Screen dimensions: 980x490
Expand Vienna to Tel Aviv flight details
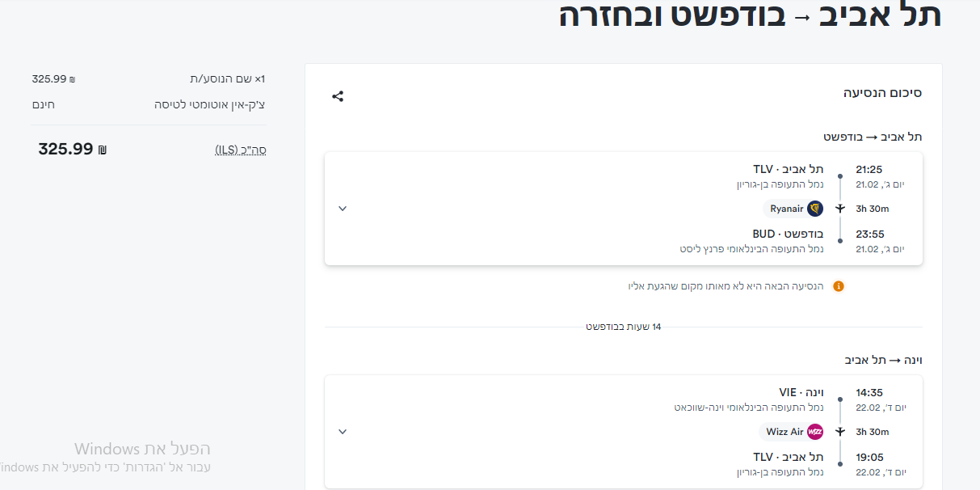(343, 432)
